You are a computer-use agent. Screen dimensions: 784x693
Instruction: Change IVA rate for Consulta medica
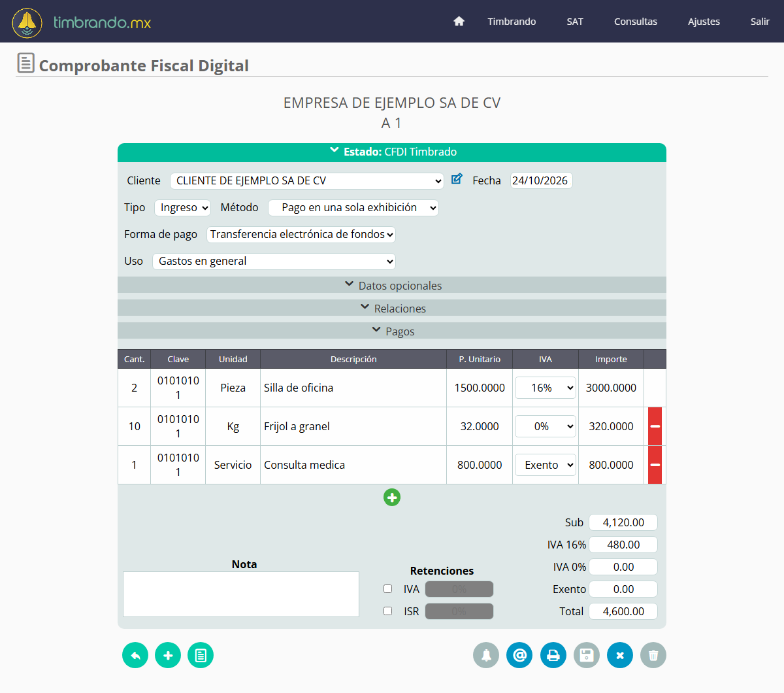pos(546,465)
